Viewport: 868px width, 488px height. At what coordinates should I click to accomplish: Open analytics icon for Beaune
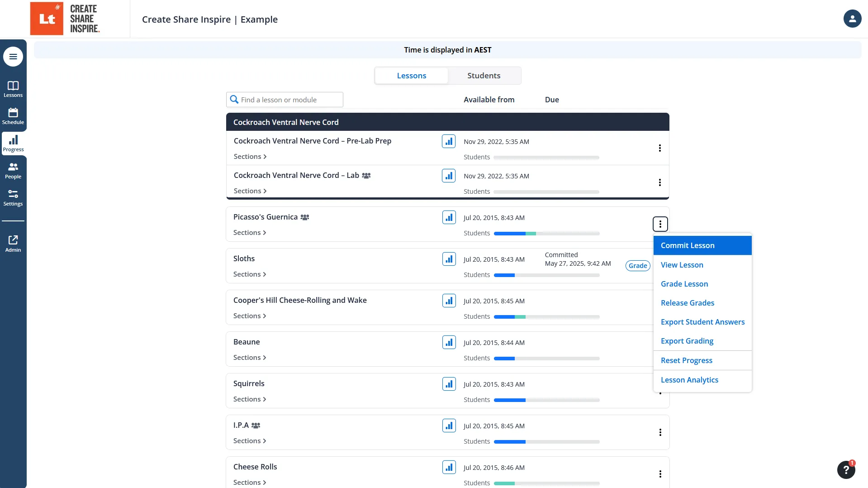tap(449, 342)
